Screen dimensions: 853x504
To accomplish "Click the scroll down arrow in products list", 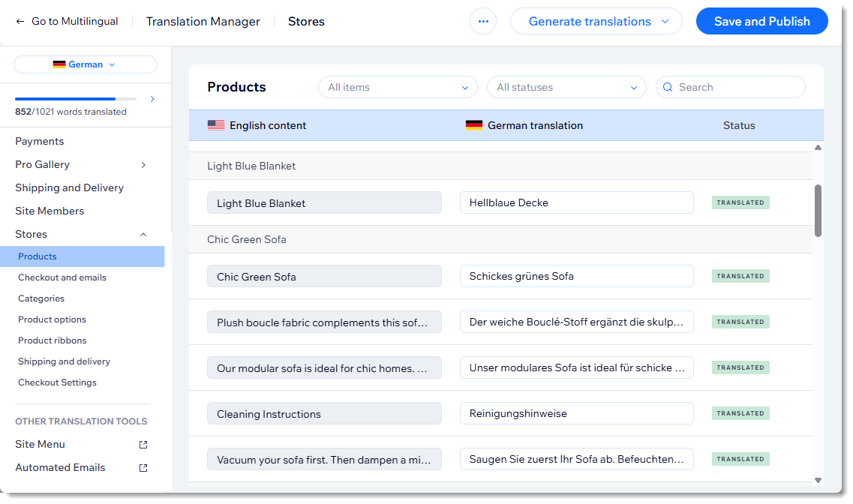I will pos(818,480).
